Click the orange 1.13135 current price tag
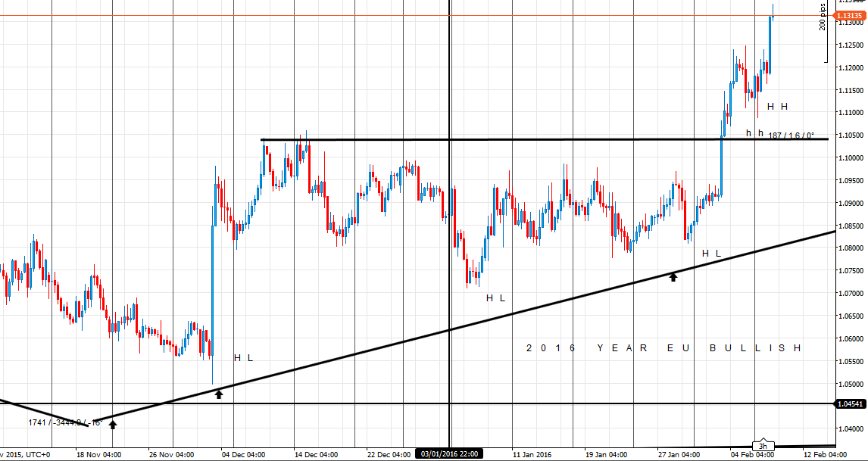The width and height of the screenshot is (868, 461). pyautogui.click(x=851, y=15)
